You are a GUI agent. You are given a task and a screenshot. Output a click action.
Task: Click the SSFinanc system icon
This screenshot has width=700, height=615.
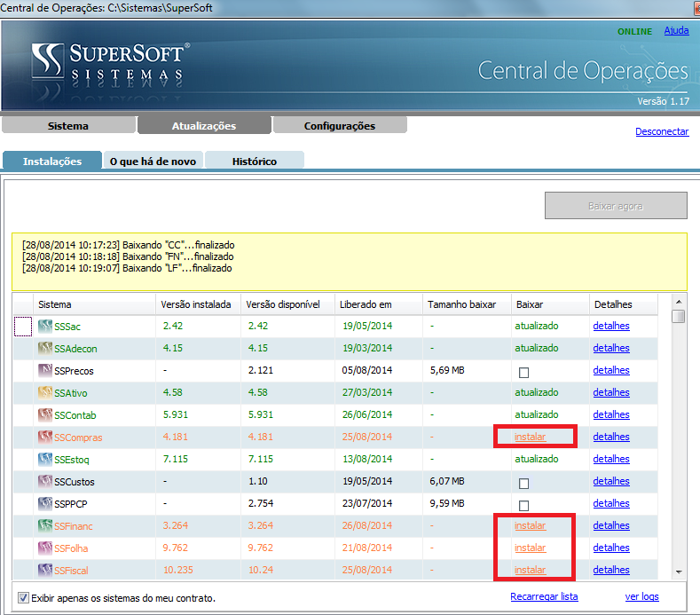coord(45,525)
